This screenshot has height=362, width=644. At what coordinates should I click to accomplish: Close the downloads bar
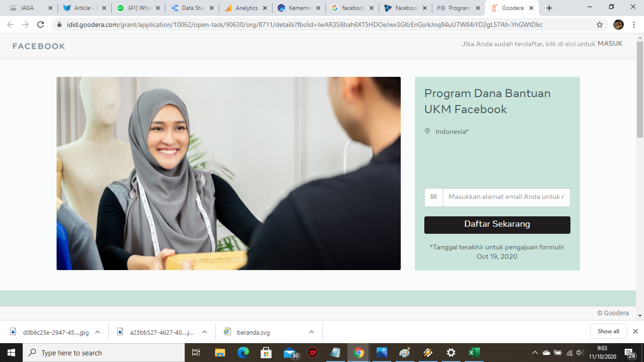pyautogui.click(x=635, y=331)
